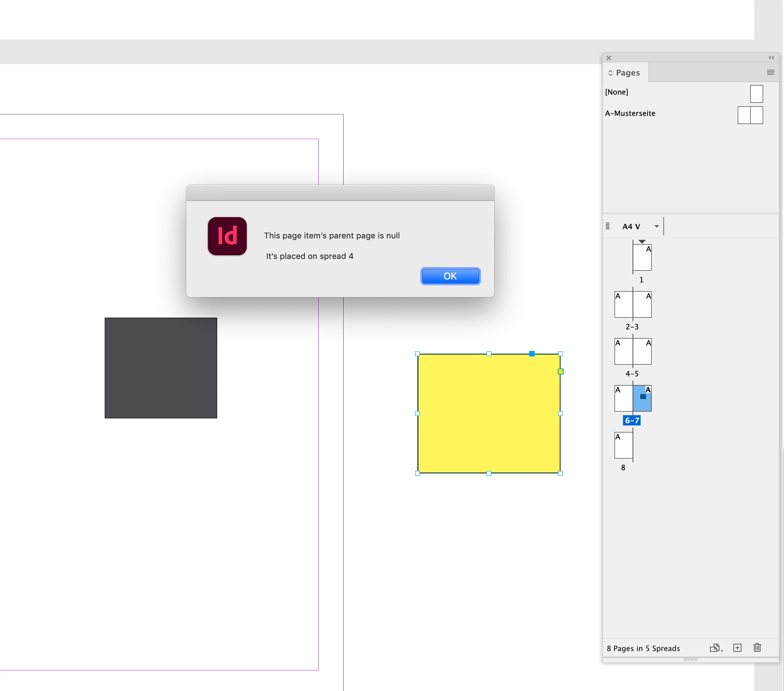Click the Edit page size icon
This screenshot has height=691, width=784.
tap(715, 648)
